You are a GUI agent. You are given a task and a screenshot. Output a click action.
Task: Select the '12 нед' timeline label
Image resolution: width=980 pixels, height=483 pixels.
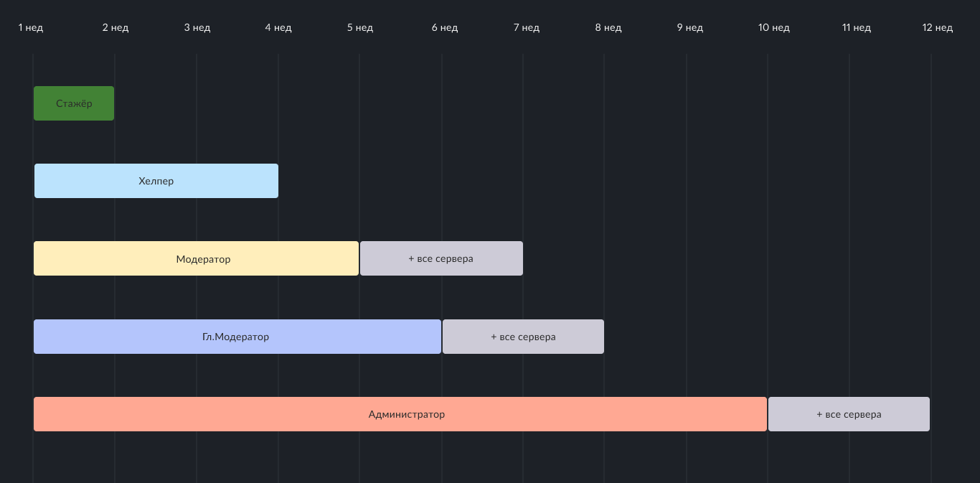tap(938, 28)
